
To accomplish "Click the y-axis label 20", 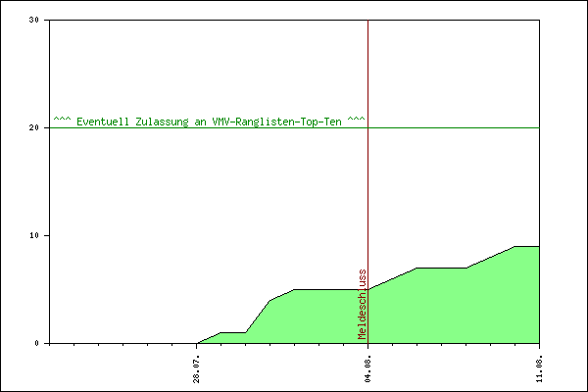I will tap(34, 127).
